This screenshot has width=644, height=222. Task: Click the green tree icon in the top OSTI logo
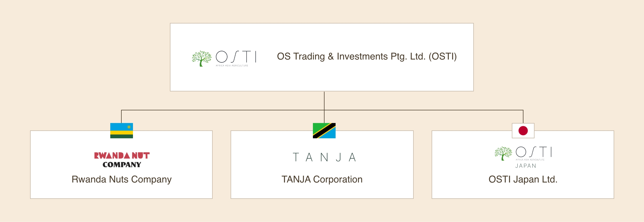(x=202, y=58)
